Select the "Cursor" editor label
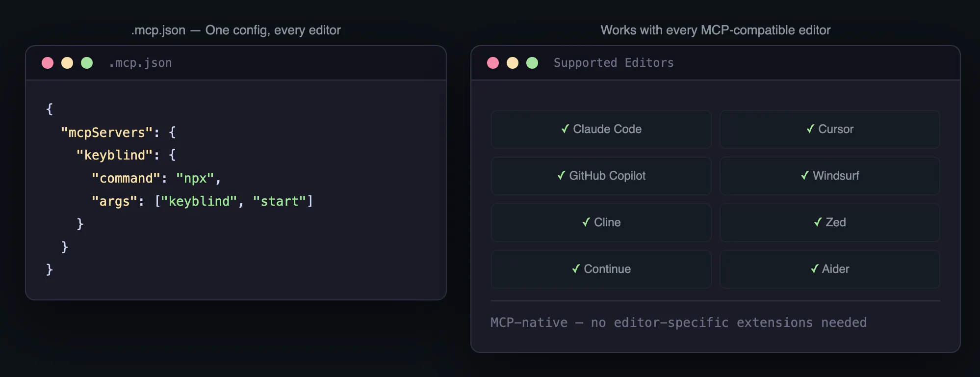Viewport: 980px width, 377px height. [x=836, y=129]
